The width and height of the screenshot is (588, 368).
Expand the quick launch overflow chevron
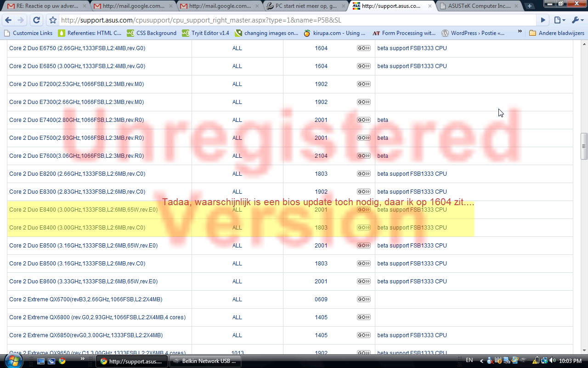coord(83,358)
